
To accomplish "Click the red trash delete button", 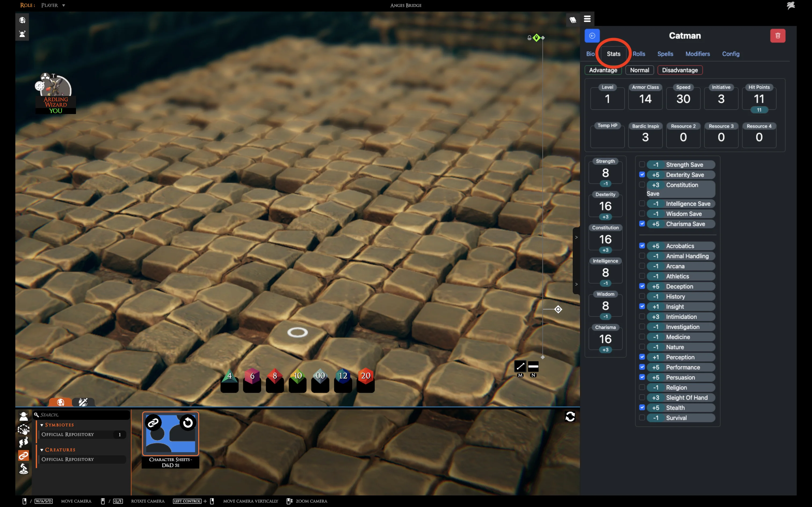I will tap(777, 35).
